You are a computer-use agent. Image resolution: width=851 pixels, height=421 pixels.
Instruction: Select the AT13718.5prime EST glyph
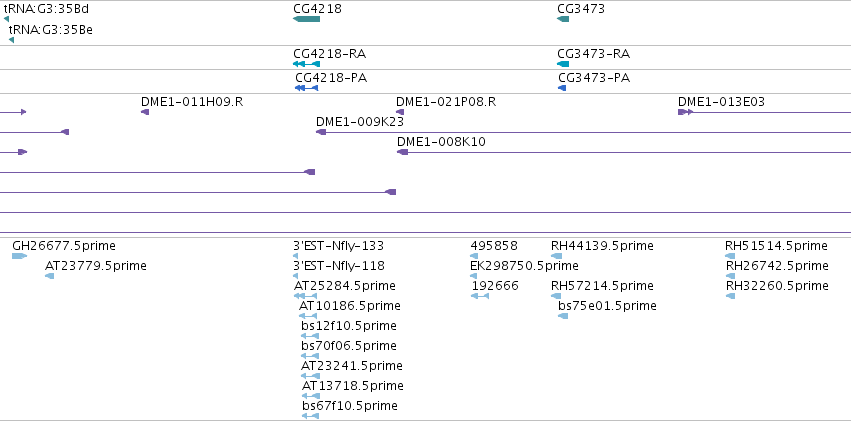tap(311, 396)
